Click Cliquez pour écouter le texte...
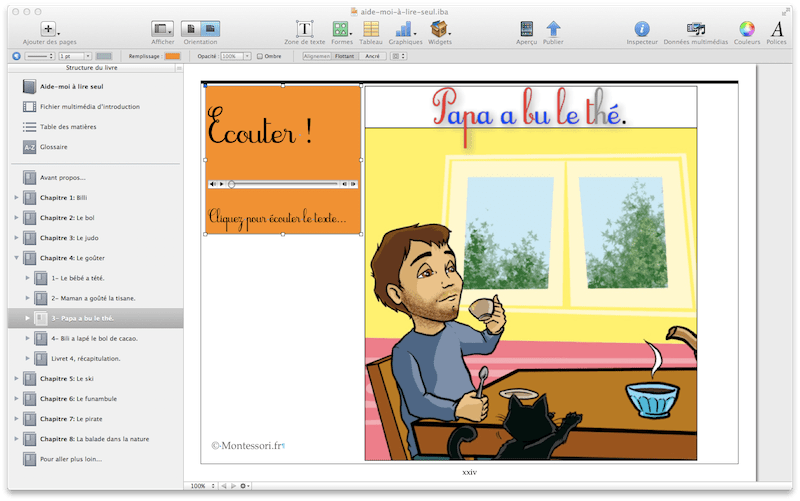The width and height of the screenshot is (800, 501). [277, 219]
